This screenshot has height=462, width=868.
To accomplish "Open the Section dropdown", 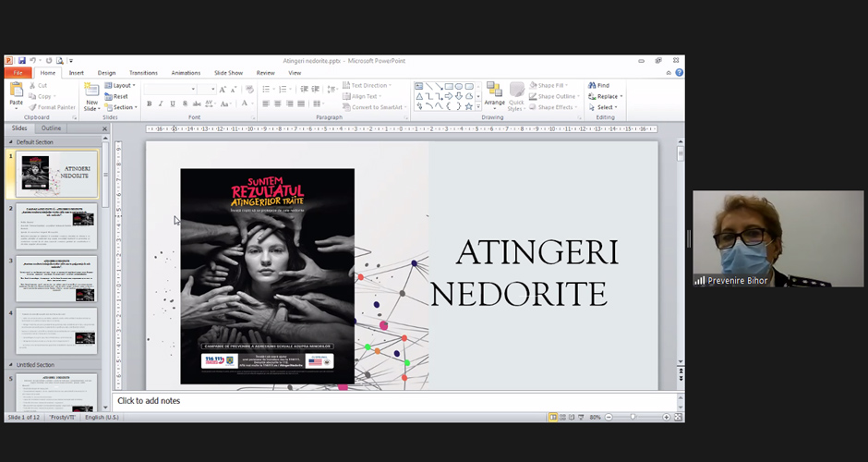I will [x=119, y=107].
